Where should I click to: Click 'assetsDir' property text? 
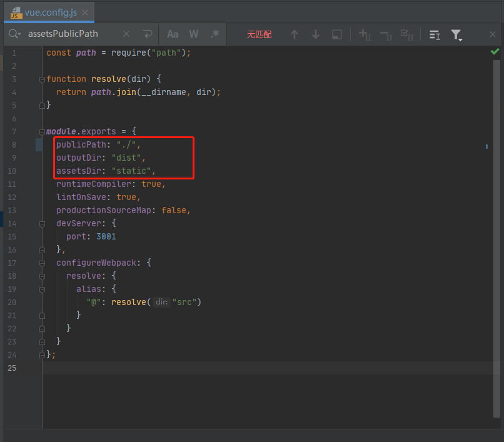pos(78,171)
